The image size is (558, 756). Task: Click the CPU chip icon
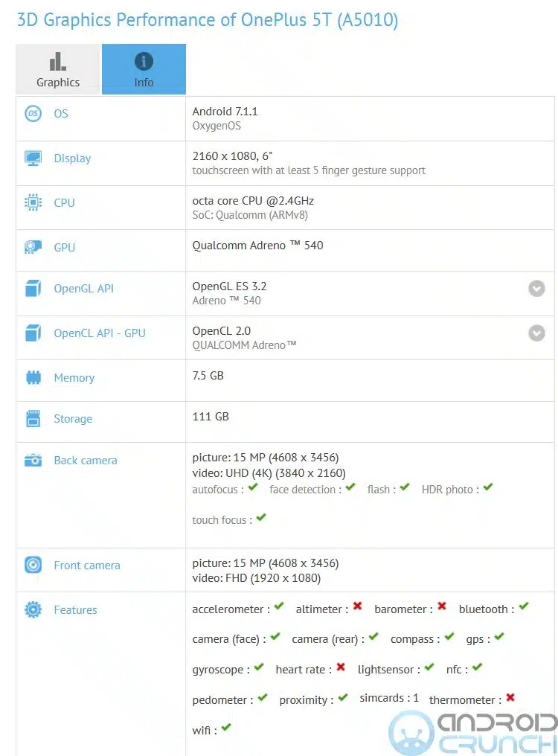click(33, 202)
